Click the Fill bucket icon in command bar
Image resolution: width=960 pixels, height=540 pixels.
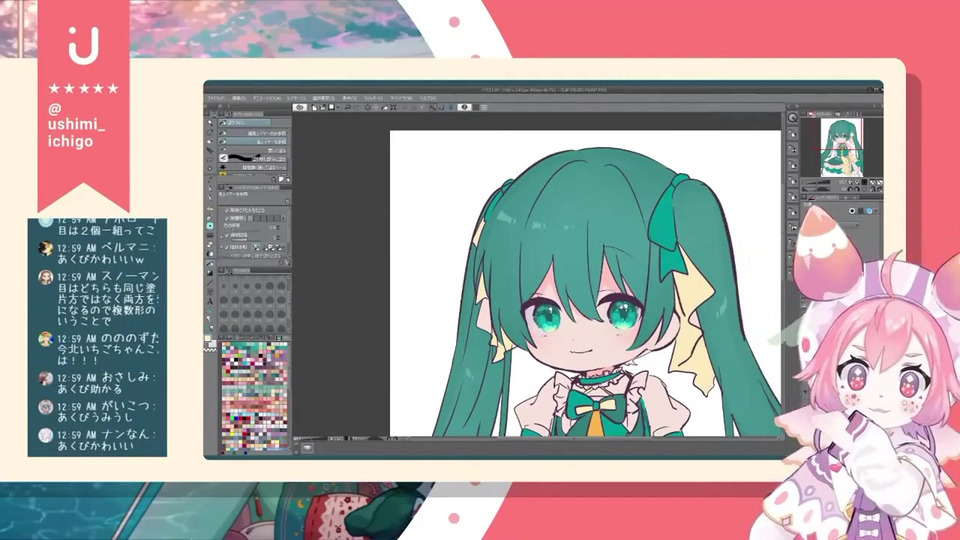point(384,107)
